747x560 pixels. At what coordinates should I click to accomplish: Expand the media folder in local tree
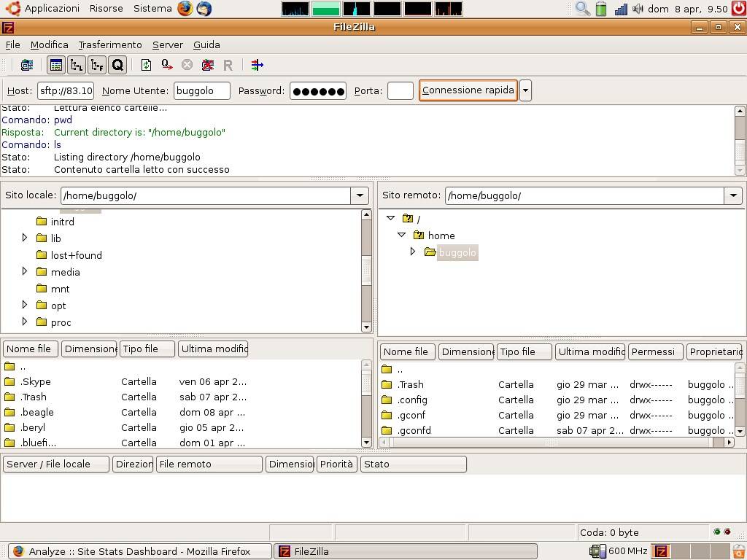coord(25,272)
